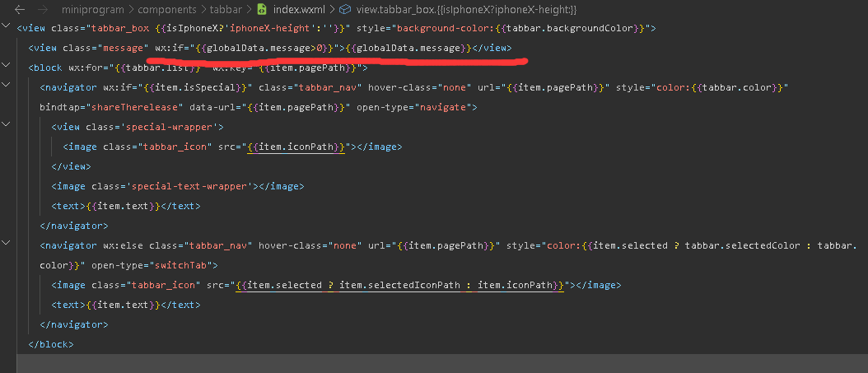Image resolution: width=868 pixels, height=373 pixels.
Task: Select the tabbar breadcrumb folder
Action: pyautogui.click(x=225, y=9)
